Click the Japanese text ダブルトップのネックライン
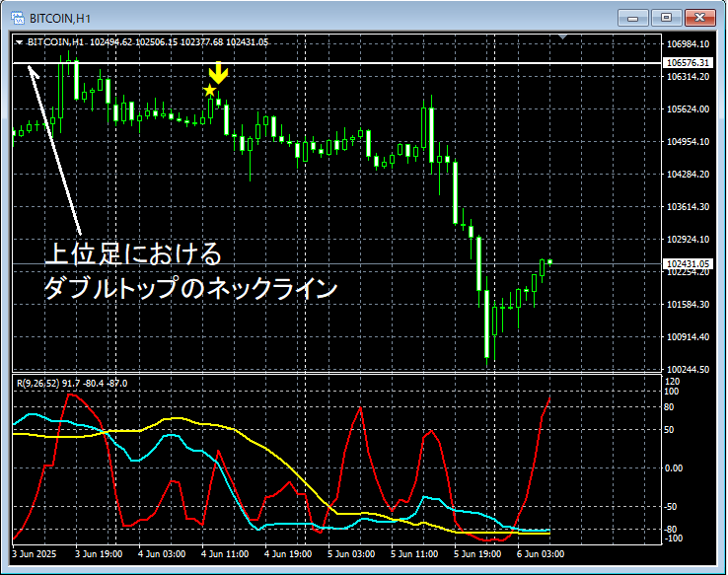The width and height of the screenshot is (728, 575). [190, 288]
